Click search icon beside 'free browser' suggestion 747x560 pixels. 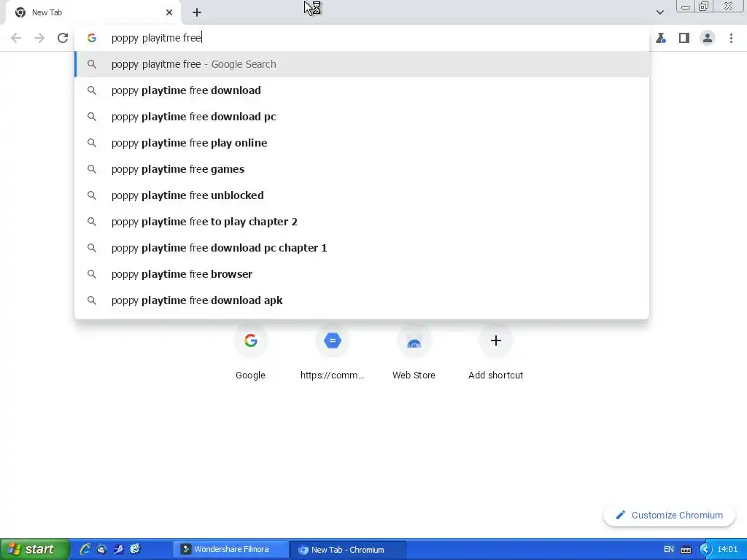[92, 274]
